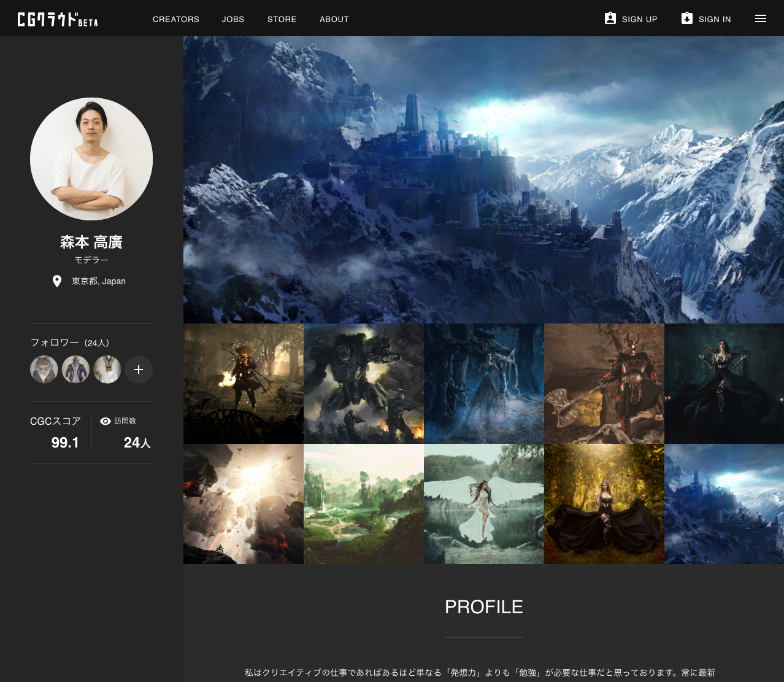Click the location pin icon beside 東京都, Japan
The width and height of the screenshot is (784, 682).
tap(57, 281)
